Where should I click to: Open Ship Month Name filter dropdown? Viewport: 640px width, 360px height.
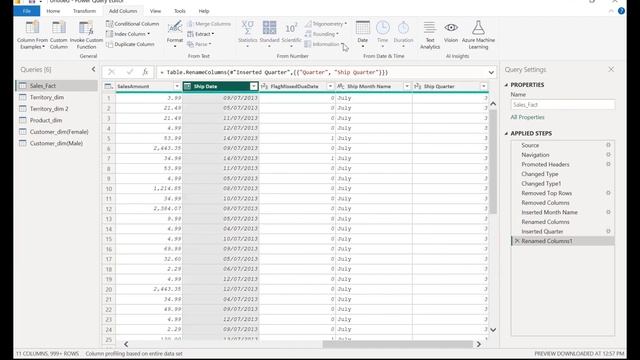[x=407, y=86]
